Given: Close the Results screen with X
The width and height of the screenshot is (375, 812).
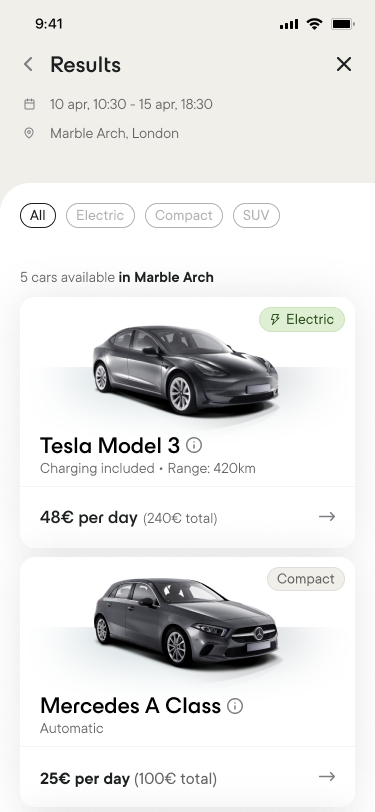Looking at the screenshot, I should 344,64.
